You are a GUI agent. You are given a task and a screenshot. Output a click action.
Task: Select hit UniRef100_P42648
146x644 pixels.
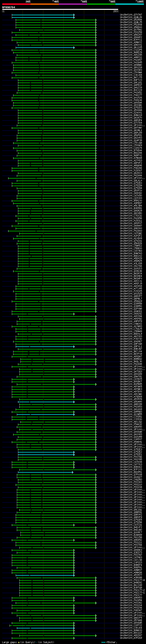pyautogui.click(x=131, y=364)
